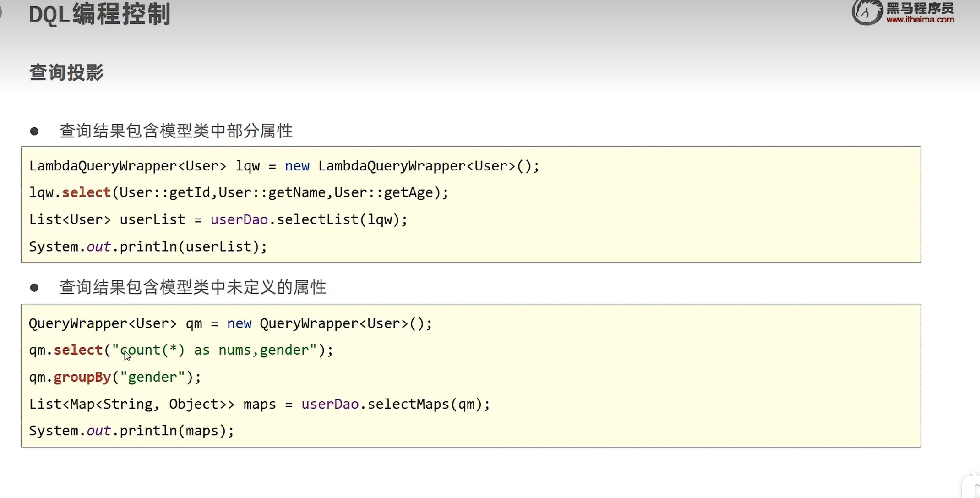This screenshot has height=498, width=980.
Task: Click the purple userDao before selectMaps
Action: pyautogui.click(x=330, y=404)
